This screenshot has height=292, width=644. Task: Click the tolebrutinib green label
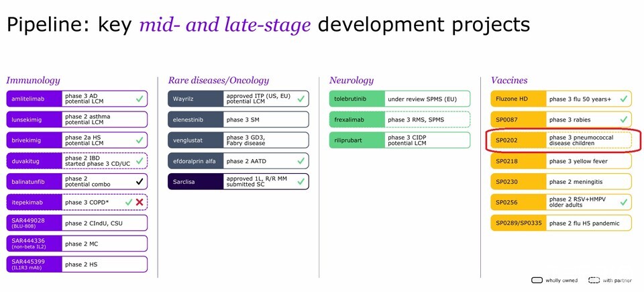pos(356,99)
